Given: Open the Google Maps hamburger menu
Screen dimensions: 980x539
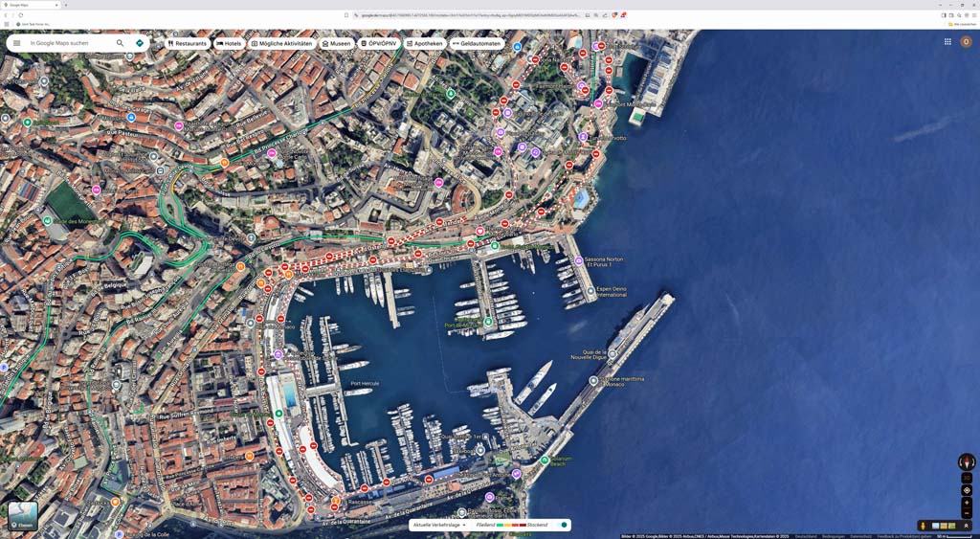Looking at the screenshot, I should [16, 43].
